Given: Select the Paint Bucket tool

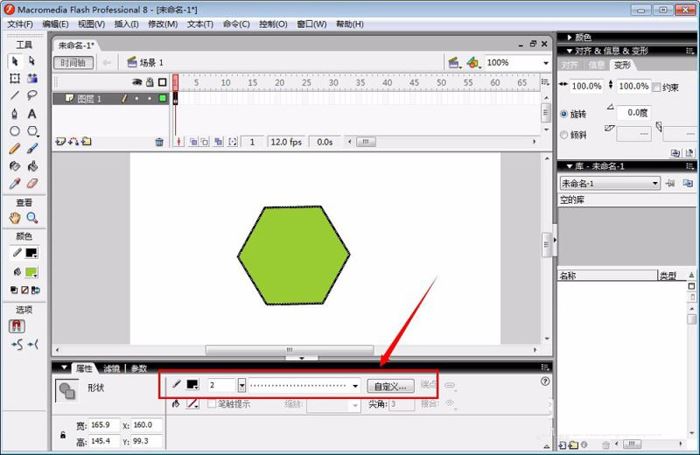Looking at the screenshot, I should [x=32, y=166].
